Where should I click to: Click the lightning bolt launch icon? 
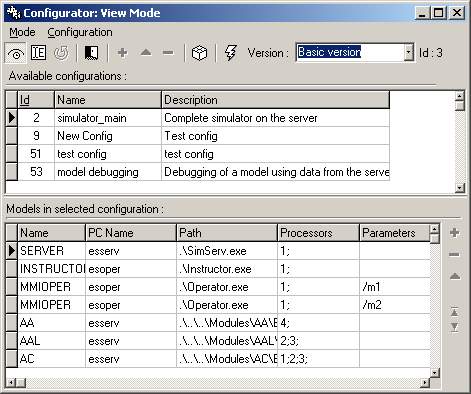231,53
